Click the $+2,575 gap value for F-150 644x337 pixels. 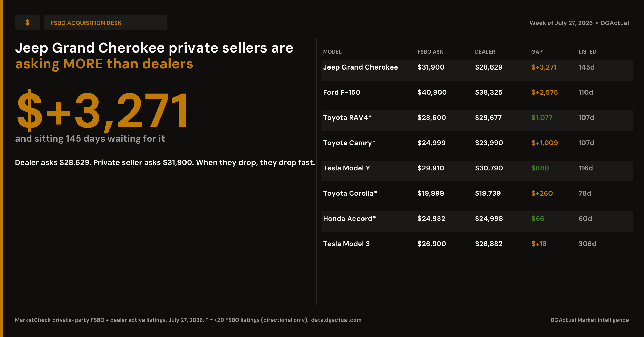pyautogui.click(x=544, y=92)
